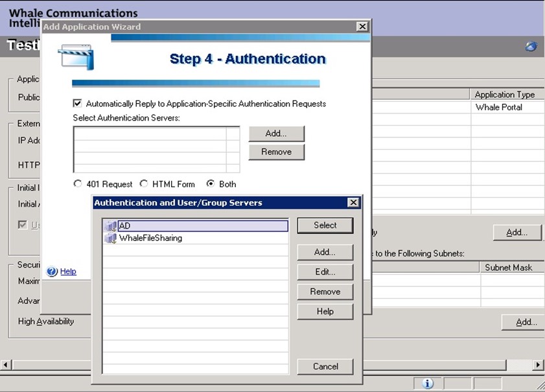The height and width of the screenshot is (392, 545).
Task: Click the info icon in status bar
Action: 428,383
